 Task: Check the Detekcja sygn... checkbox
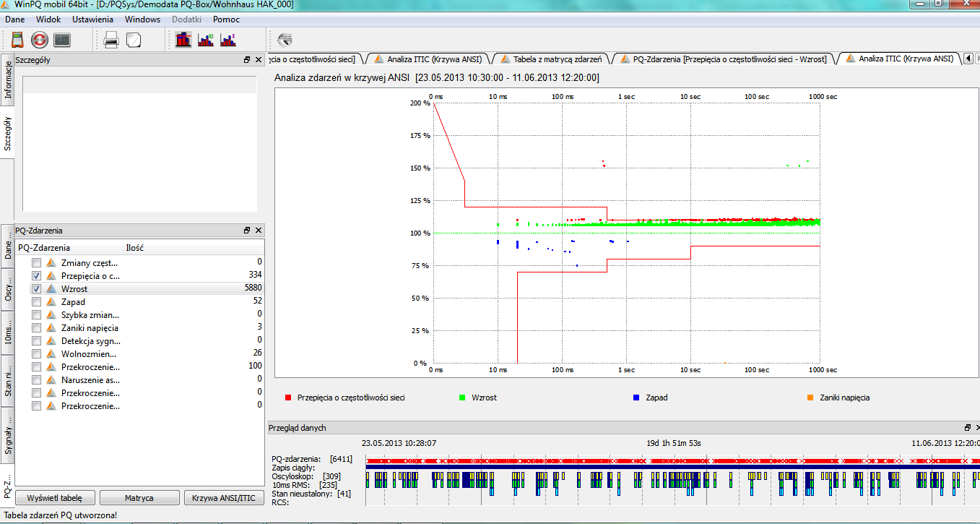tap(36, 340)
